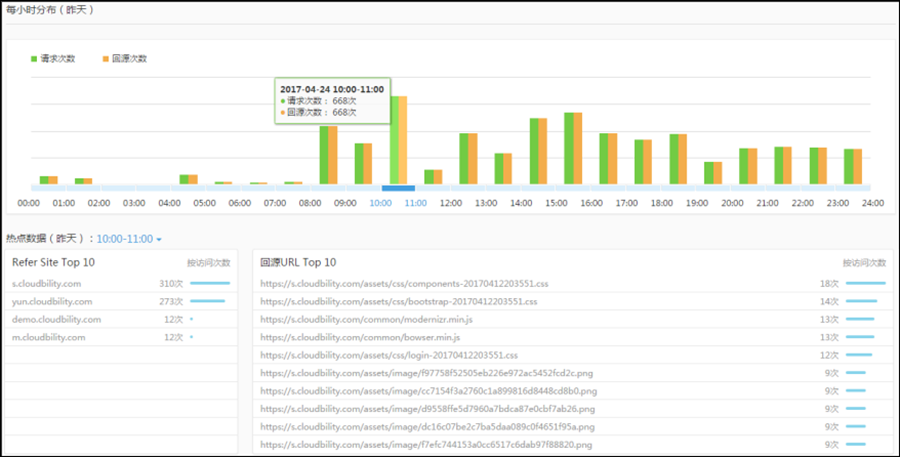
Task: Click 按访问次数 sort in 回源URL Top 10
Action: [x=865, y=263]
